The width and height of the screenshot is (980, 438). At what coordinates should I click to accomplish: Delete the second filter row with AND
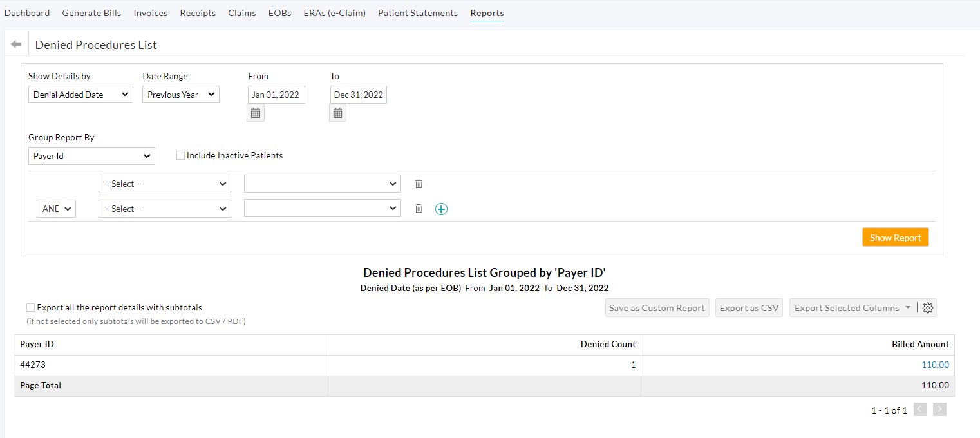point(419,209)
